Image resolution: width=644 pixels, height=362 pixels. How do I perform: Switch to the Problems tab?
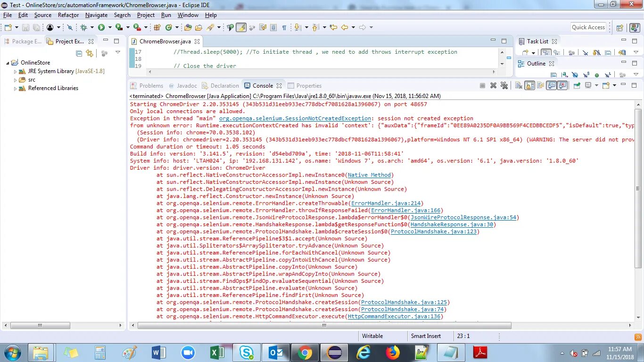pos(147,86)
